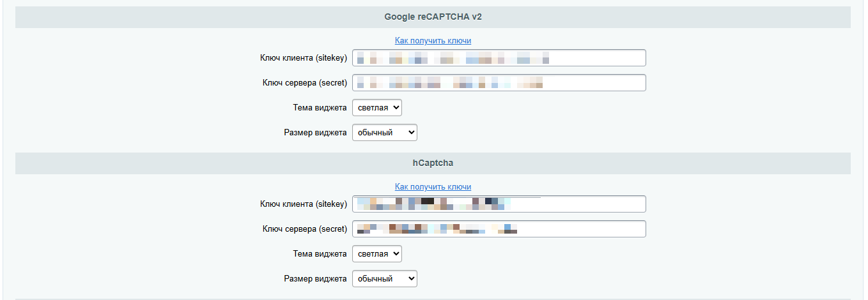This screenshot has height=300, width=868.
Task: Open hCaptcha 'Размер виджета' dropdown
Action: 385,279
